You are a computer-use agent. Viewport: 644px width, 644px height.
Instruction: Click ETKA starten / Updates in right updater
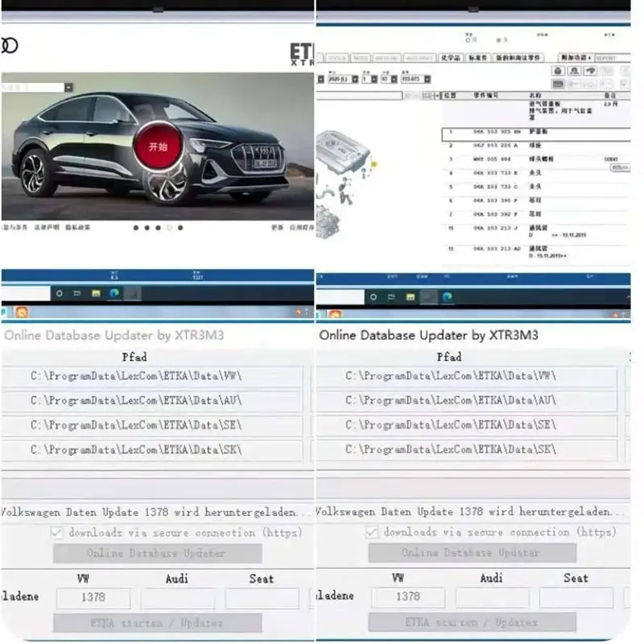coord(473,622)
